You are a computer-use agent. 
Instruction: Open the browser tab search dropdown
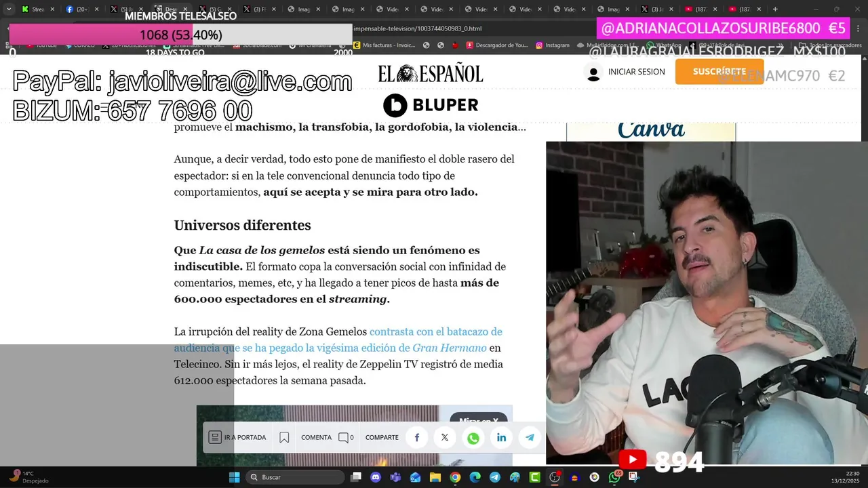(x=9, y=9)
